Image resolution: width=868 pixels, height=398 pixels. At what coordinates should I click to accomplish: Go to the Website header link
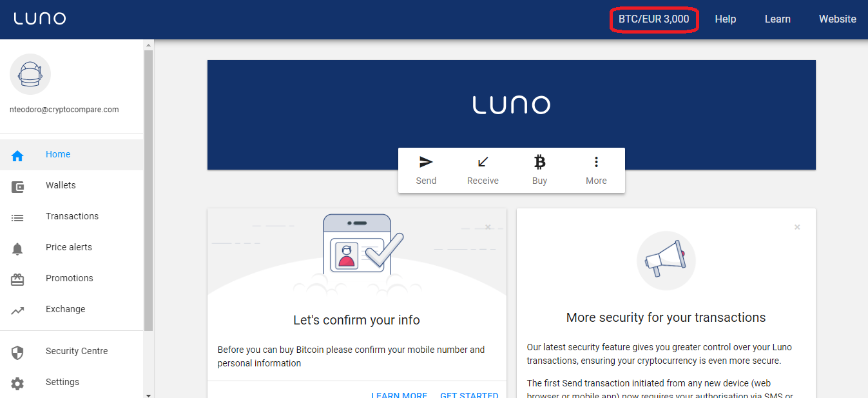coord(838,19)
